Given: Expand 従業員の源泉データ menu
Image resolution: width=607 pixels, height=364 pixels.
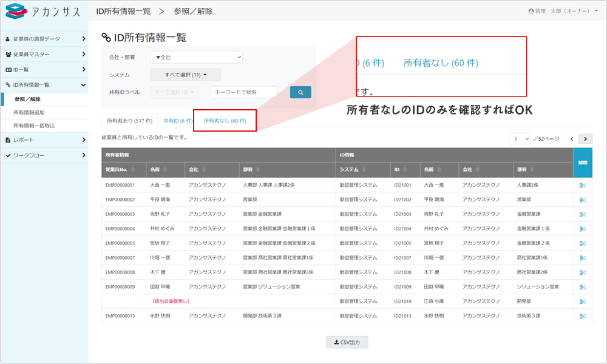Looking at the screenshot, I should pos(44,39).
